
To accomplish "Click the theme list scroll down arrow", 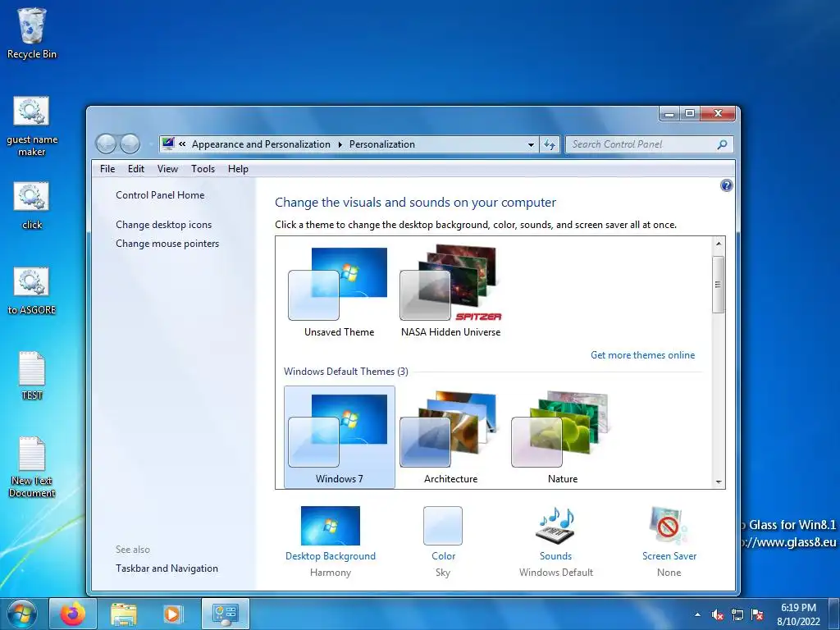I will [x=719, y=482].
